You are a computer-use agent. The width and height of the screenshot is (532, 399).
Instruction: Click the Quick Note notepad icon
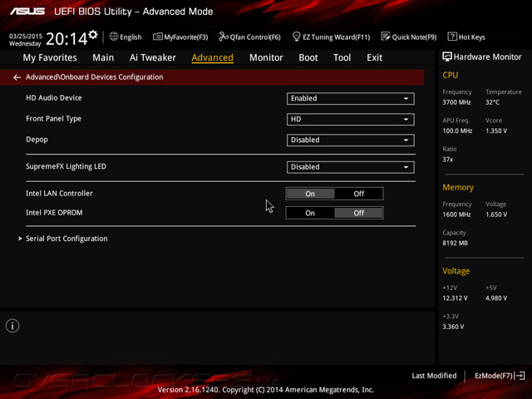pyautogui.click(x=385, y=37)
